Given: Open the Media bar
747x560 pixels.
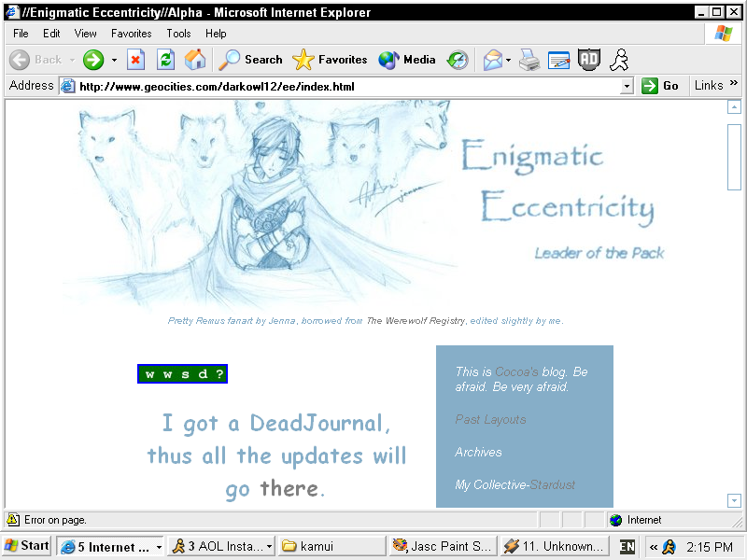Looking at the screenshot, I should click(x=407, y=60).
